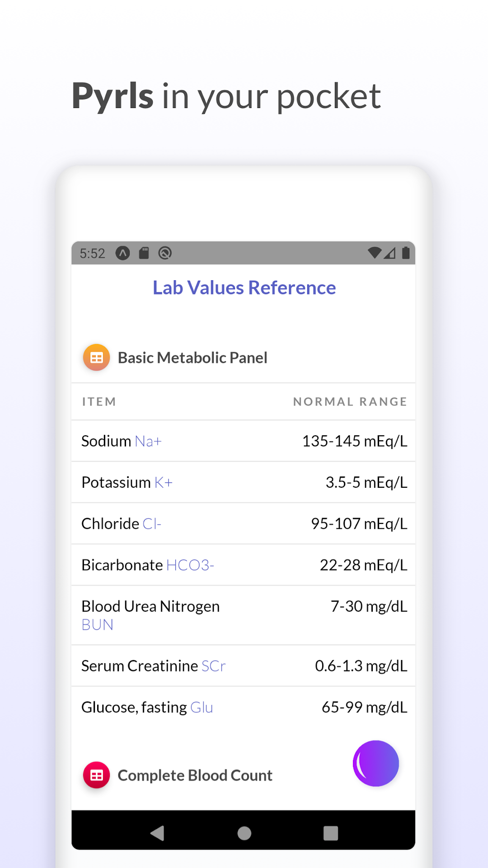Tap the battery icon in status bar
Viewport: 488px width, 868px height.
point(406,253)
